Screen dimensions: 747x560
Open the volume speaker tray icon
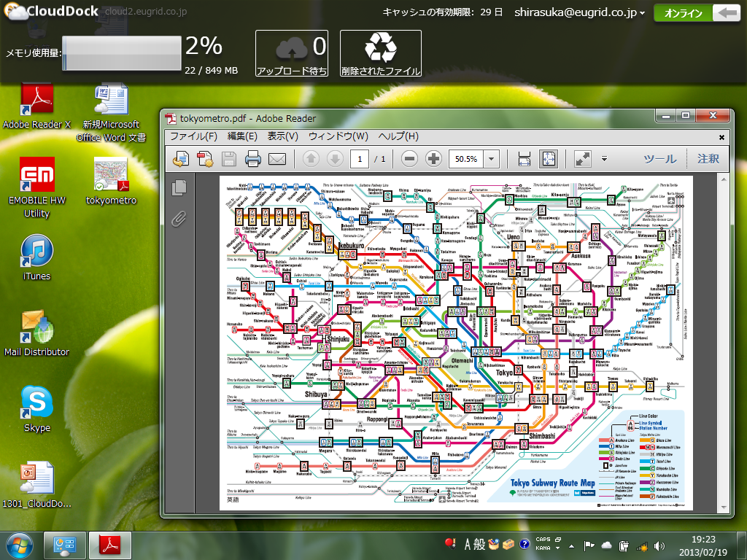tap(659, 545)
